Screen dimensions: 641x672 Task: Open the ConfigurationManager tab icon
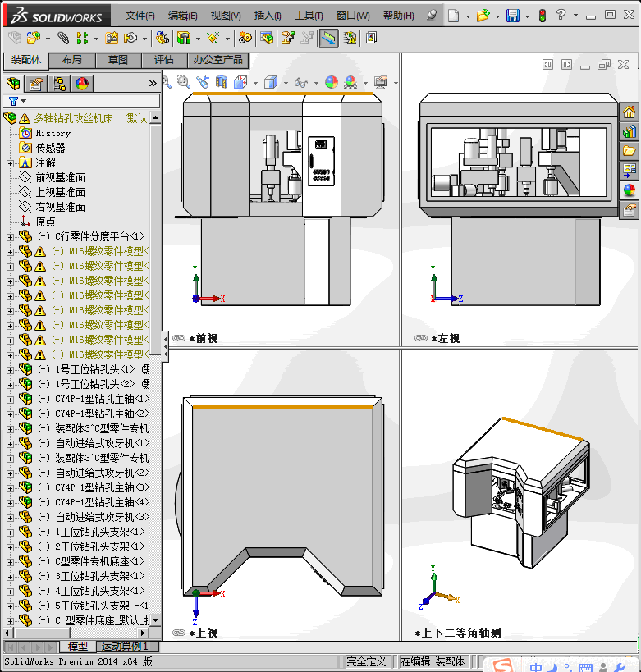pyautogui.click(x=59, y=84)
